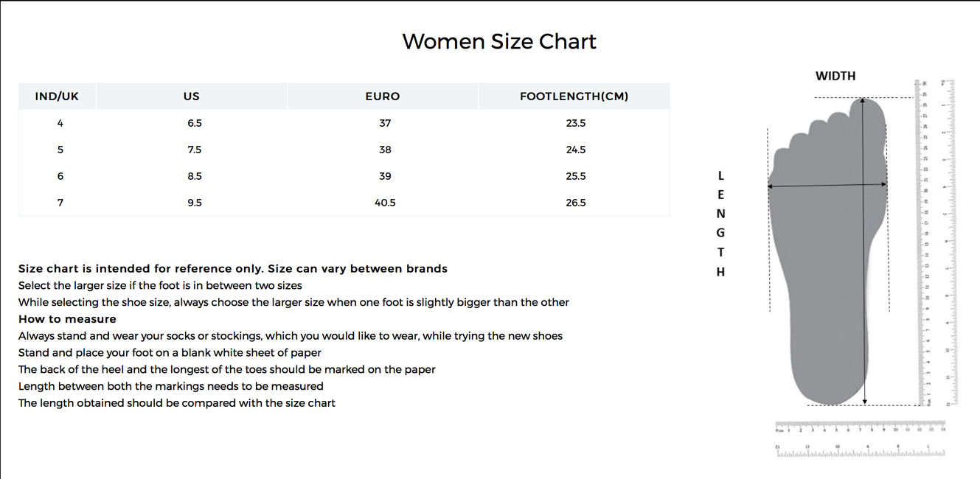The width and height of the screenshot is (980, 479).
Task: Click the 'Size chart is intended for reference' note
Action: coord(233,269)
